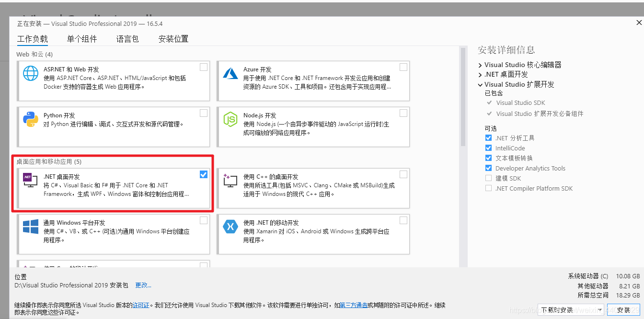
Task: Click the 系统驱动器 (C) 10.08 GB value
Action: pos(627,276)
